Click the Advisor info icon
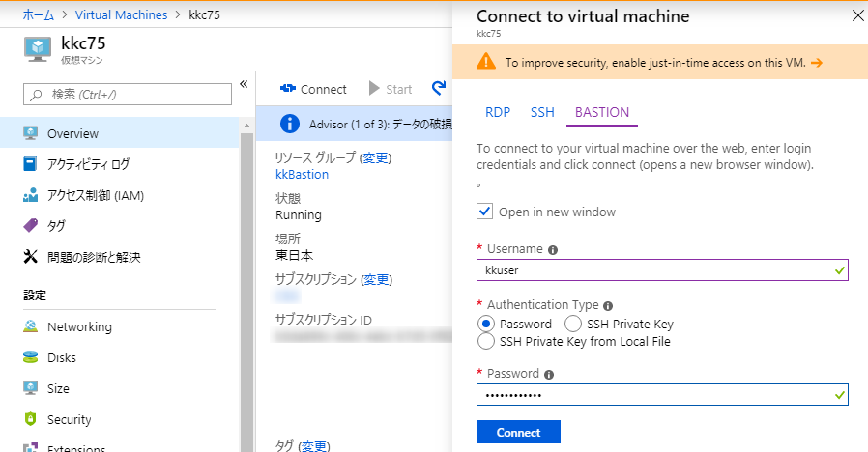The image size is (868, 452). (290, 124)
